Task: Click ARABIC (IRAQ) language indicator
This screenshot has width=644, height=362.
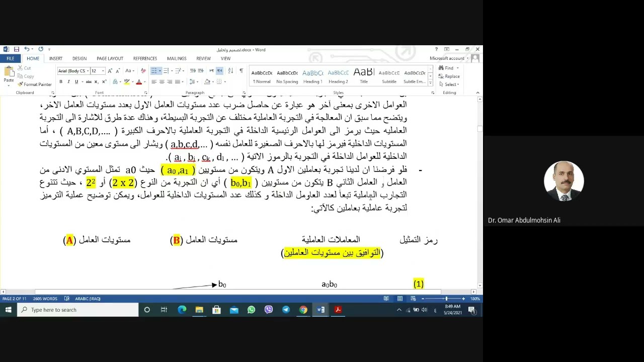Action: point(88,299)
